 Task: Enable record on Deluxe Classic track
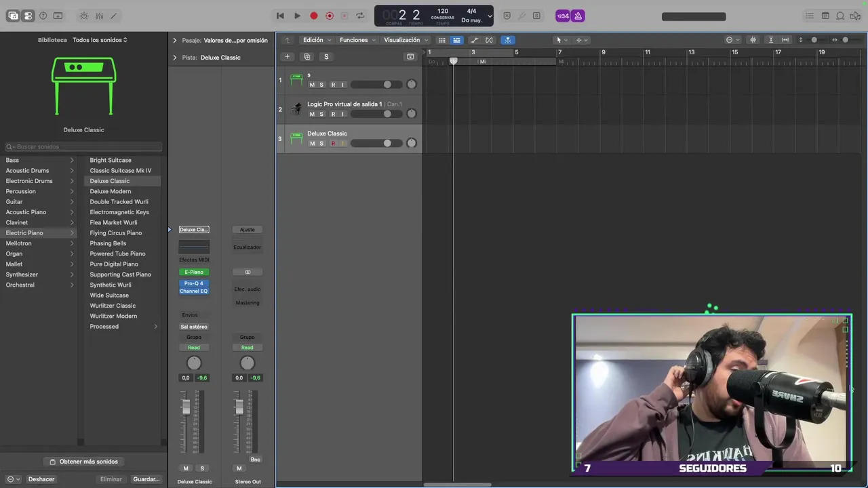click(333, 143)
